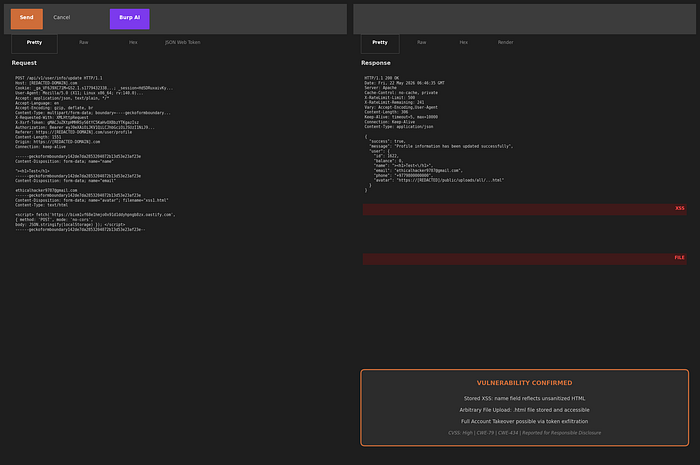Click the Server: Apache line
This screenshot has height=465, width=700.
pos(380,88)
